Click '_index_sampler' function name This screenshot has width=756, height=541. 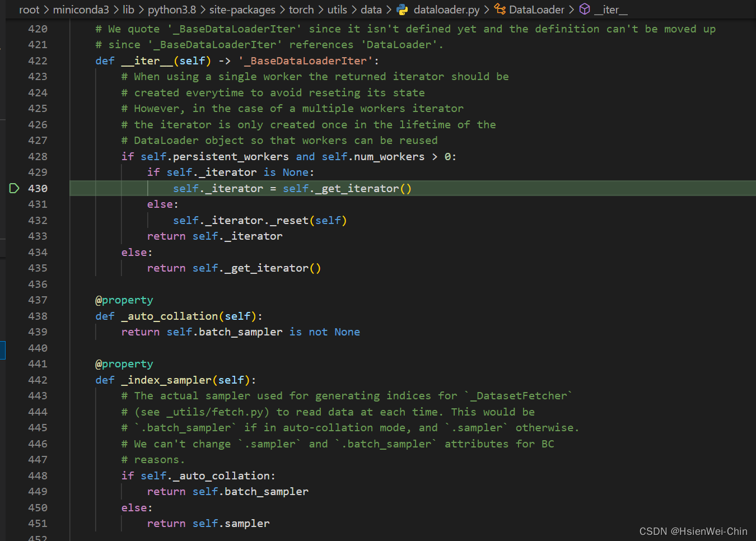[166, 380]
